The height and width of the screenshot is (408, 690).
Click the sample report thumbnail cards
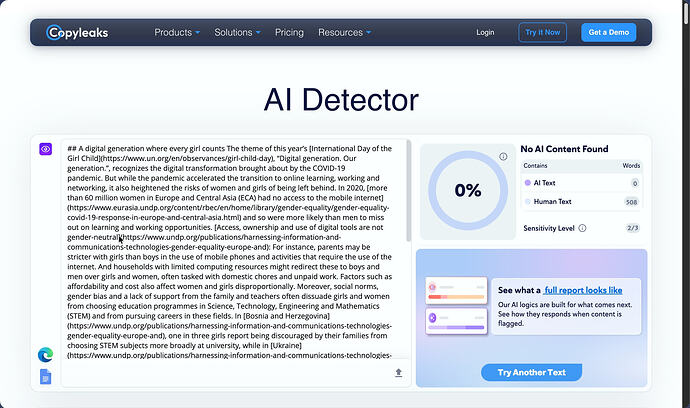[x=456, y=305]
